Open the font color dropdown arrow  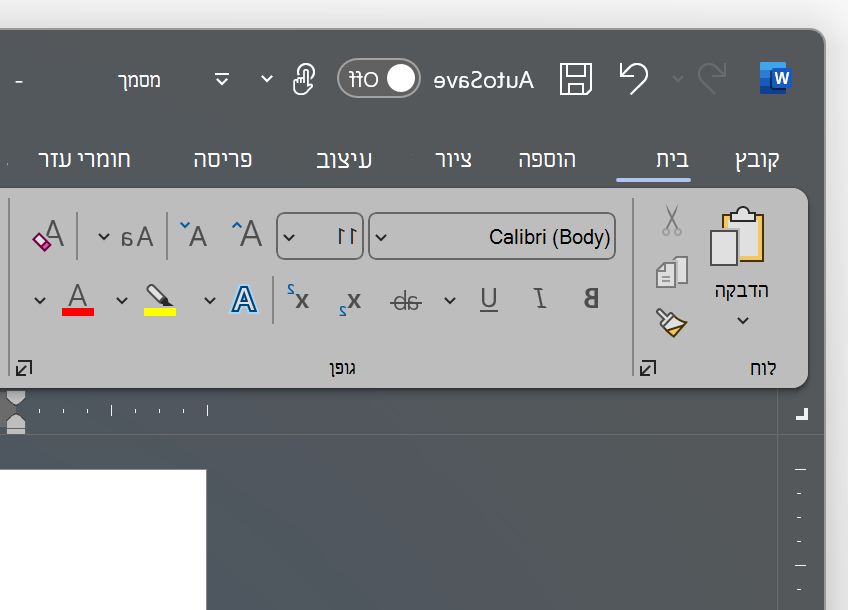[39, 300]
